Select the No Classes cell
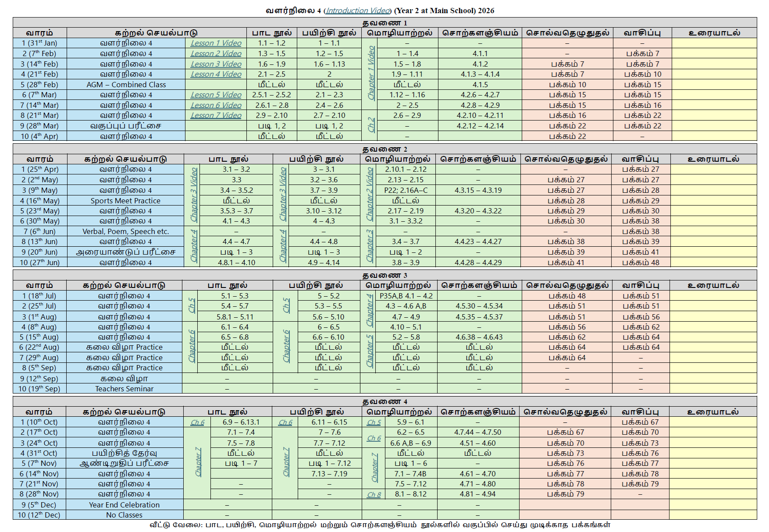The image size is (769, 532). (x=125, y=515)
